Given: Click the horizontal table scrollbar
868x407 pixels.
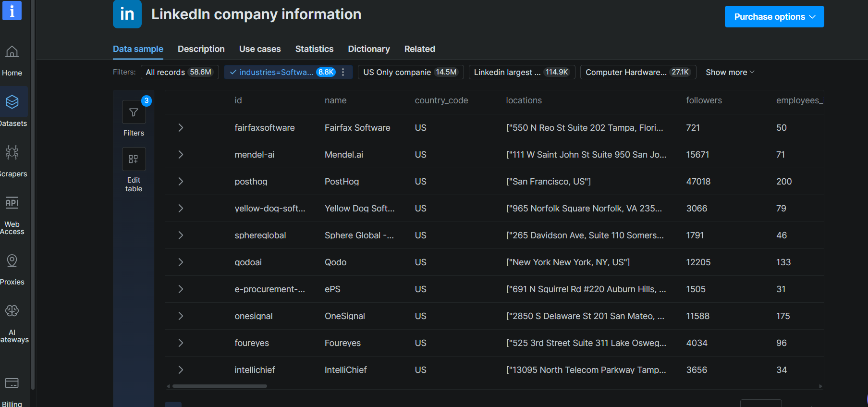Looking at the screenshot, I should [220, 386].
